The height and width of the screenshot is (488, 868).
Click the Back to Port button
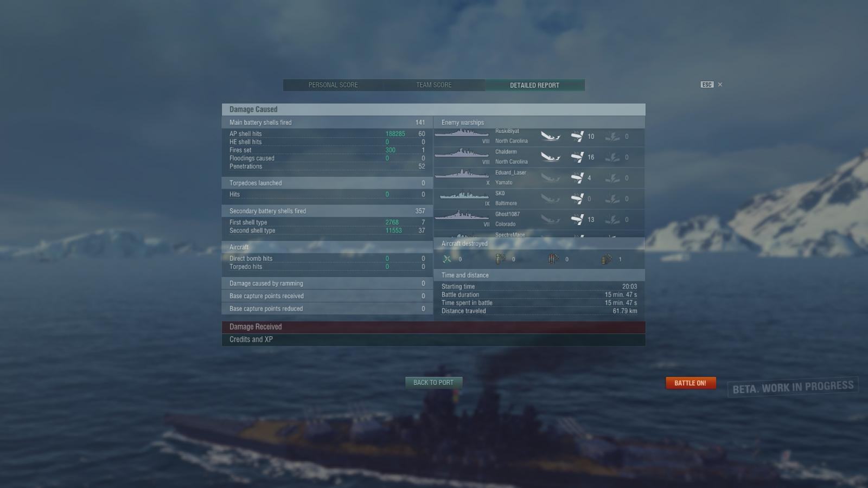433,383
